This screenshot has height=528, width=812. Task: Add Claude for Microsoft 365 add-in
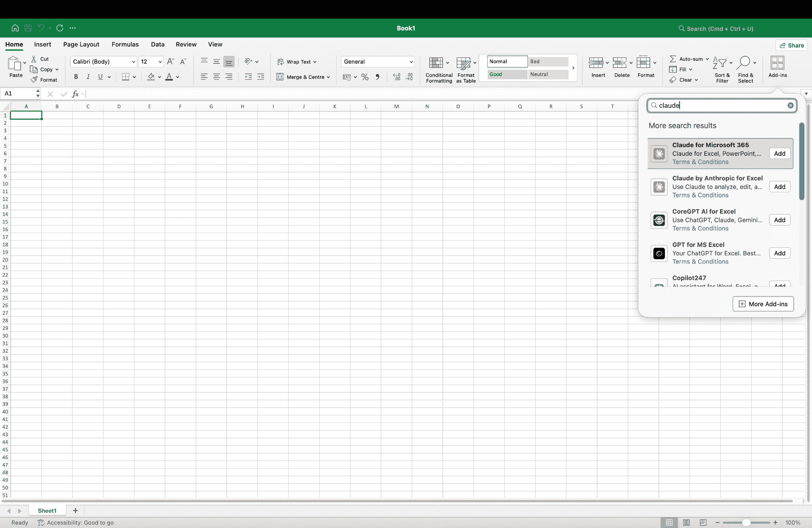779,153
